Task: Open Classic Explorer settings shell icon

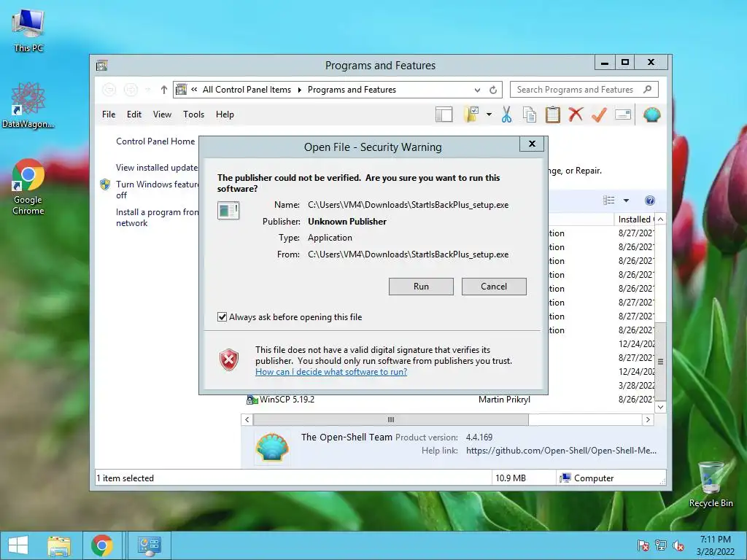Action: coord(651,114)
